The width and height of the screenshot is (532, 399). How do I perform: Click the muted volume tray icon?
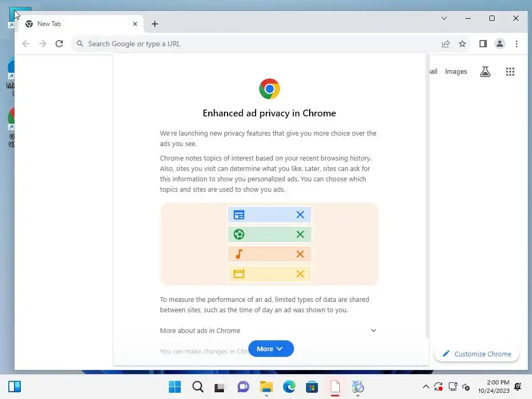(x=466, y=387)
